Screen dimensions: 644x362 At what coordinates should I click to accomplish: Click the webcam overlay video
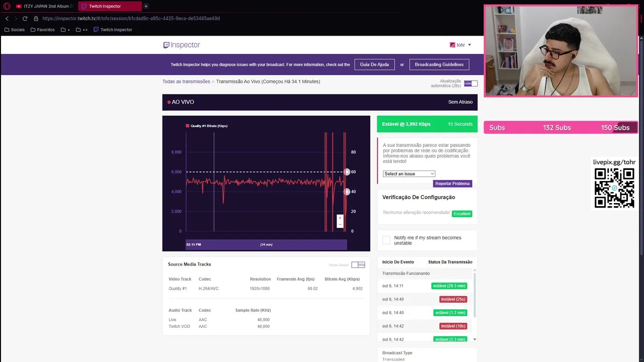pyautogui.click(x=560, y=50)
